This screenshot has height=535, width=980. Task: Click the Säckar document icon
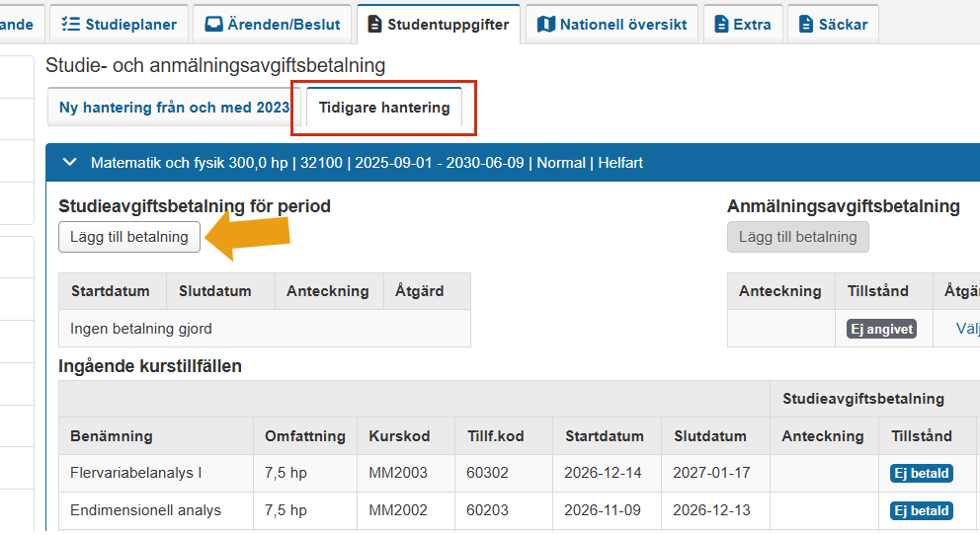pos(806,25)
